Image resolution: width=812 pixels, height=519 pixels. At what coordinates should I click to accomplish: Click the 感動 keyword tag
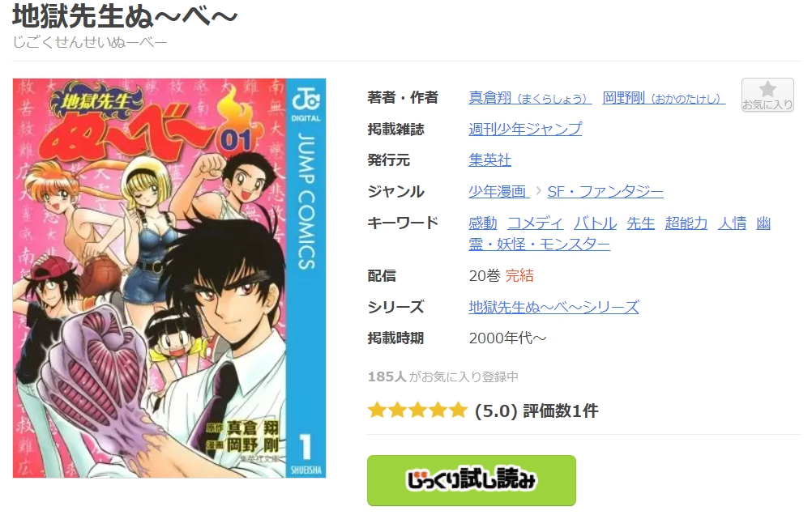click(483, 223)
